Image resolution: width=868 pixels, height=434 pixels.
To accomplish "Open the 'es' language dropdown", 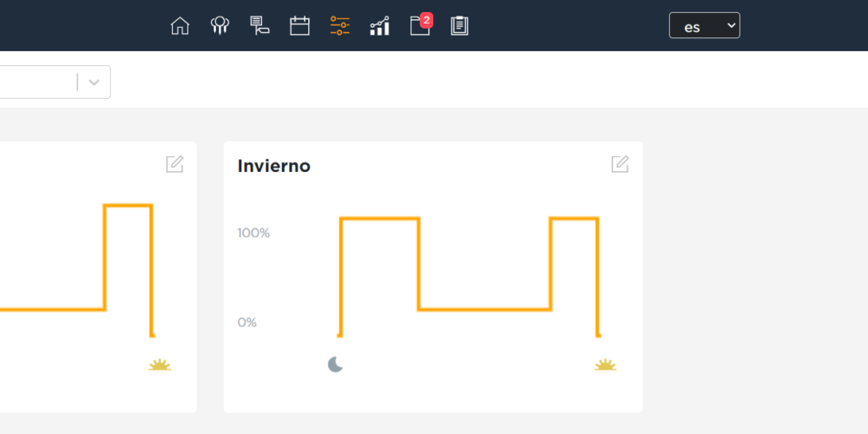I will [704, 26].
